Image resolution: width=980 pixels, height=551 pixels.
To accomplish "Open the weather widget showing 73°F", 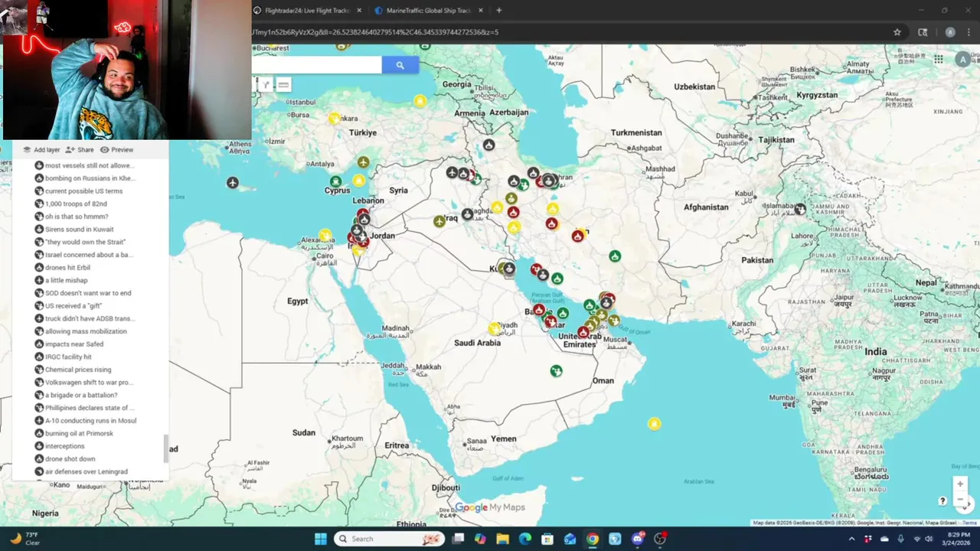I will coord(24,539).
